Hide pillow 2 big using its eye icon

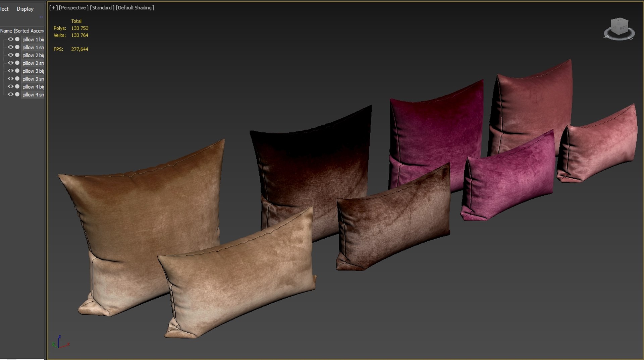point(10,55)
